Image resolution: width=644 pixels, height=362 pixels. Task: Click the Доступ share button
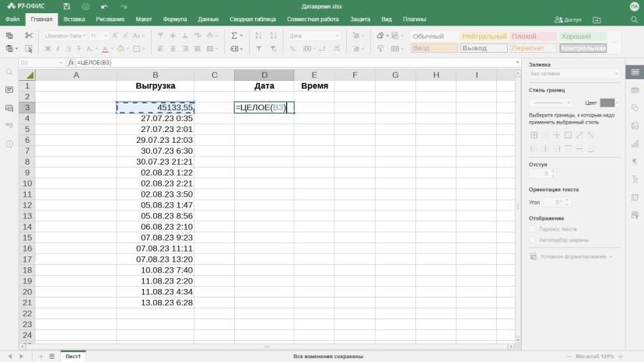tap(568, 19)
